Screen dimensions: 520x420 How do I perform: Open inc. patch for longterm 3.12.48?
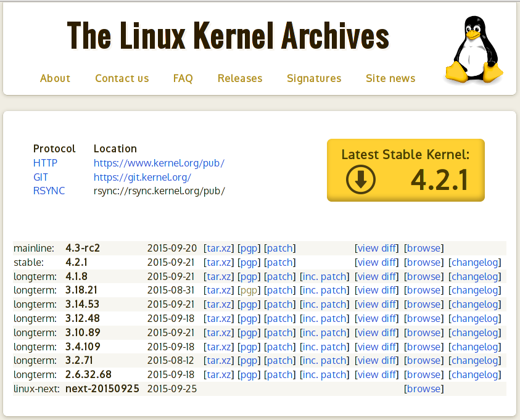pos(324,318)
